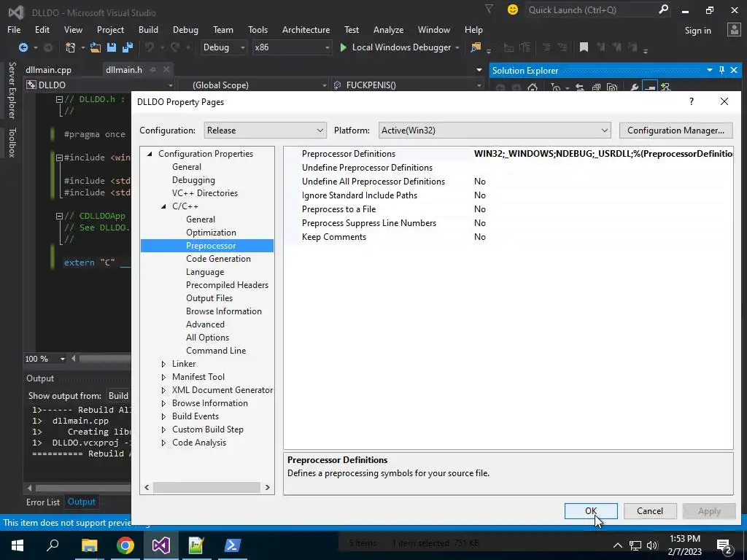Click the Open File folder icon
Image resolution: width=747 pixels, height=560 pixels.
[x=96, y=47]
